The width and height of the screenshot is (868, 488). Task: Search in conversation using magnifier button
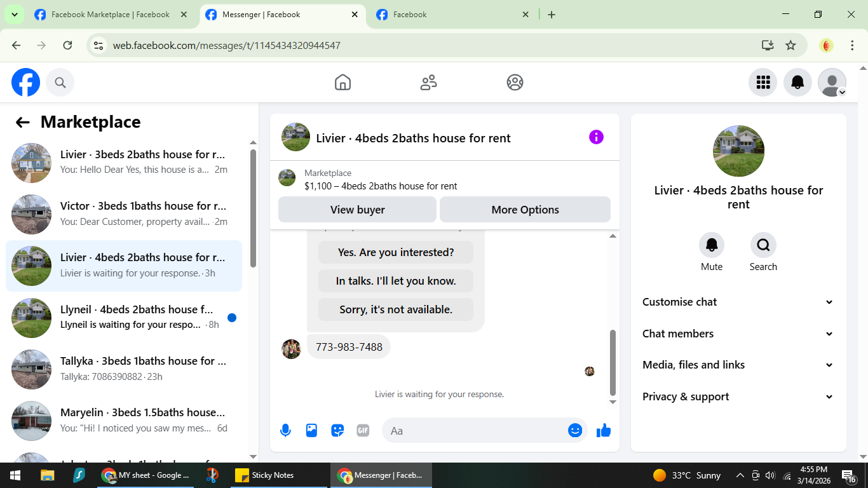pyautogui.click(x=763, y=245)
